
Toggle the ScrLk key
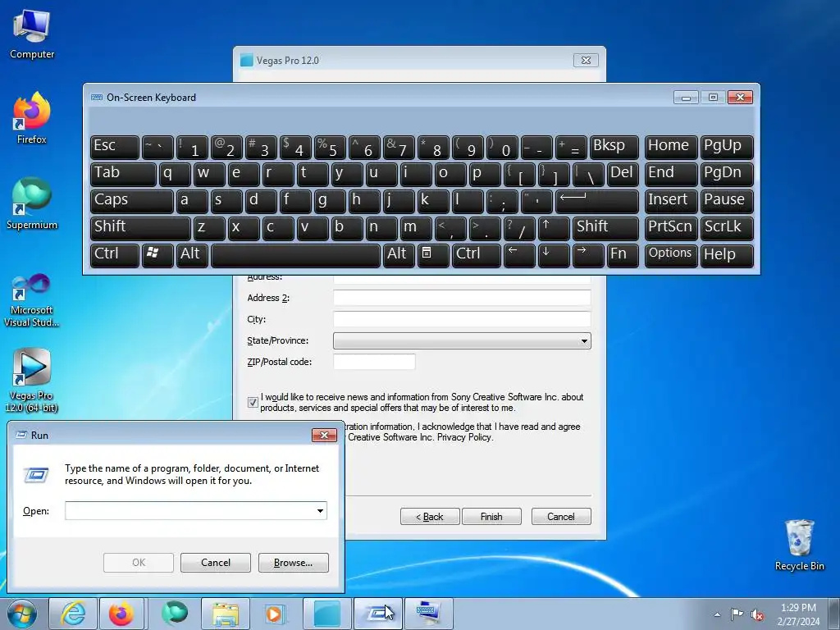click(x=727, y=228)
